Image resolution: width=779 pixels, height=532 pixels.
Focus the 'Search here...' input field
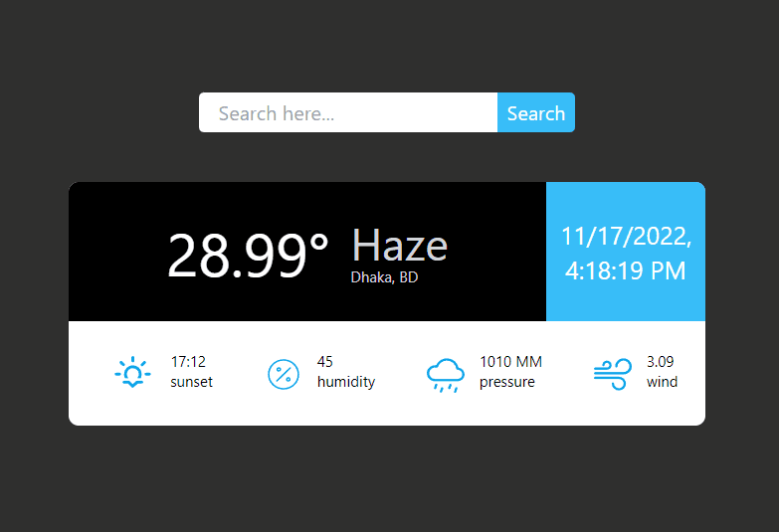click(x=348, y=113)
